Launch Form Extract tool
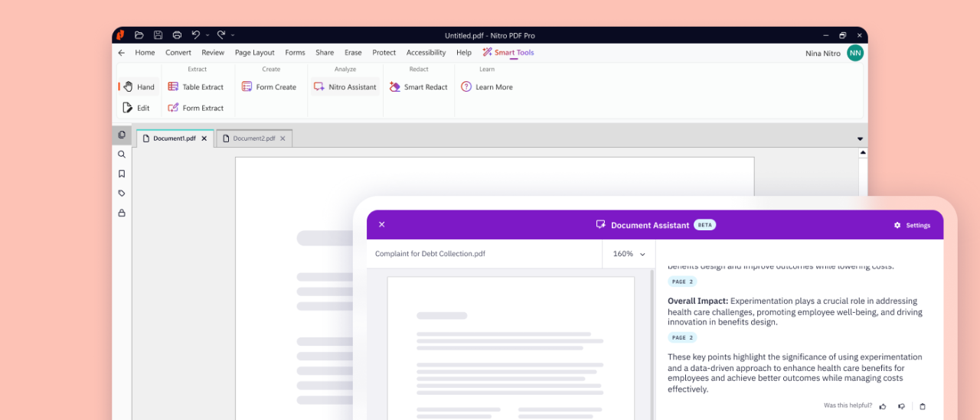980x420 pixels. coord(196,108)
